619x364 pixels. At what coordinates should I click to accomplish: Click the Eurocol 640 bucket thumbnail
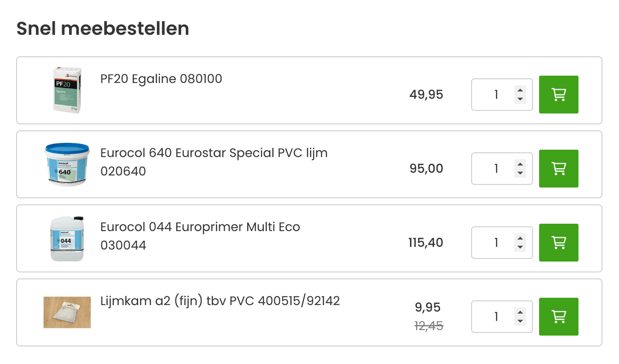point(67,164)
